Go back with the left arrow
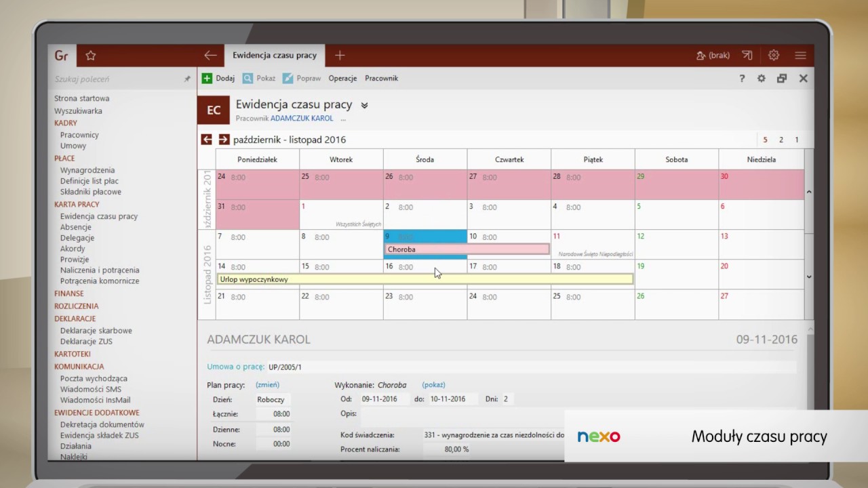The image size is (868, 488). tap(210, 56)
